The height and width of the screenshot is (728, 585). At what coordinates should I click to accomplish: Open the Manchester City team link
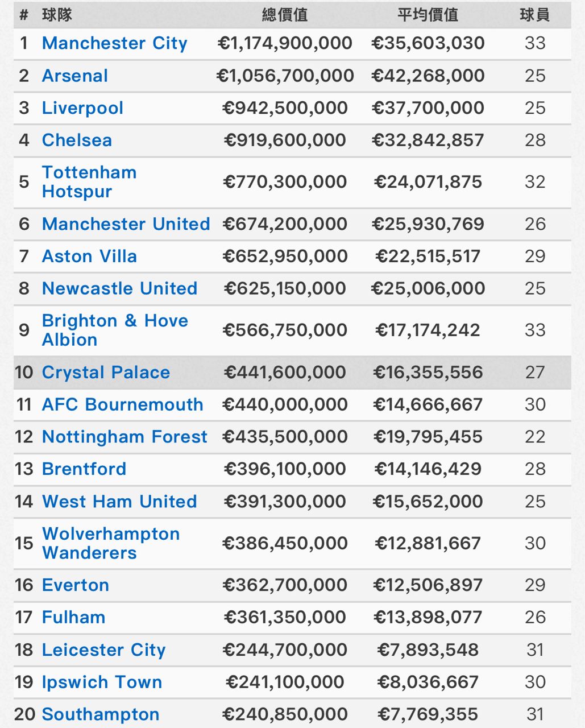[x=114, y=43]
